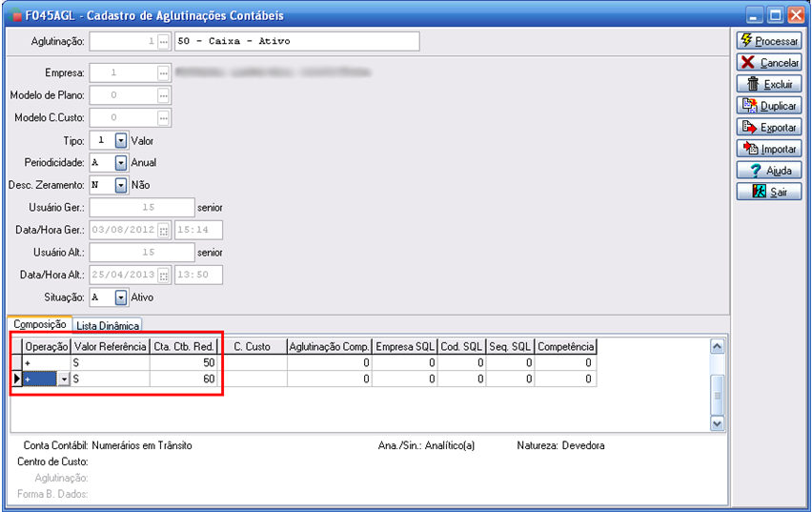Expand the Tipo dropdown
The height and width of the screenshot is (512, 812).
tap(121, 140)
